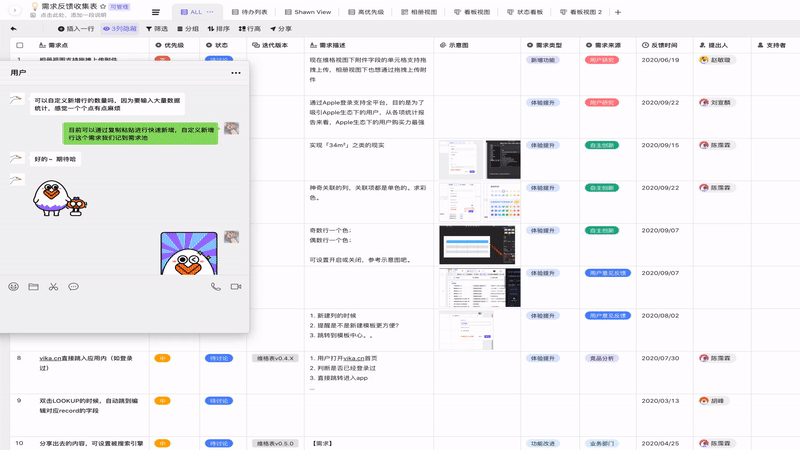Click the 提出人 column header

722,45
